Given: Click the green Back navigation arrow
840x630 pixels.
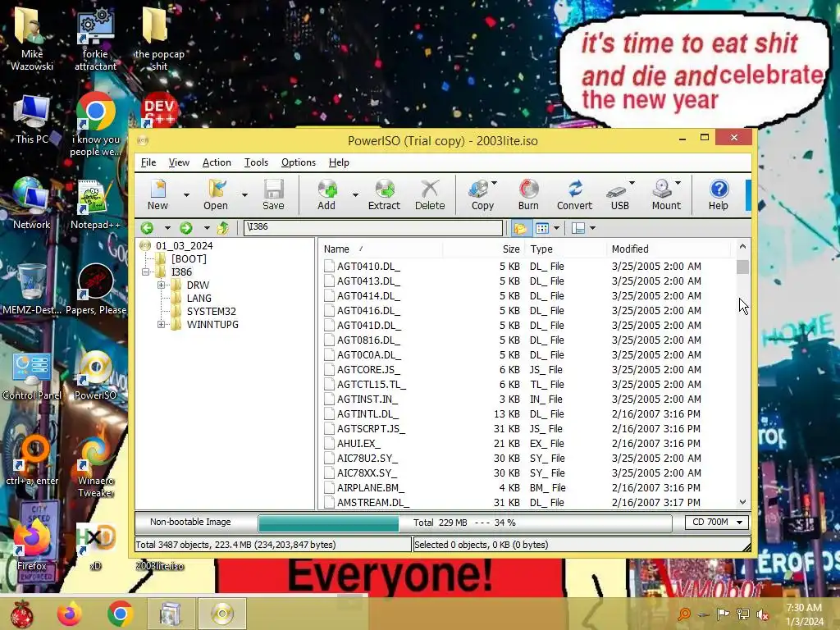Looking at the screenshot, I should 147,228.
